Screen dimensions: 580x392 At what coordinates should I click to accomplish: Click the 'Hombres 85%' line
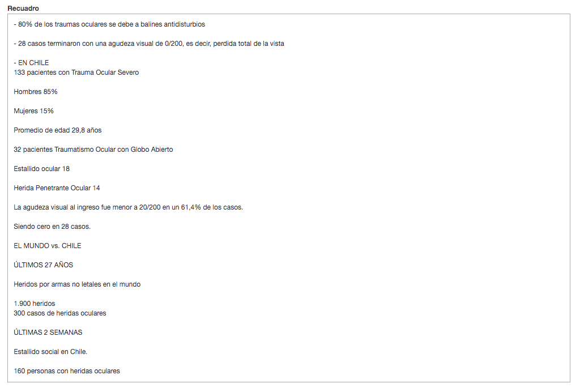coord(36,92)
